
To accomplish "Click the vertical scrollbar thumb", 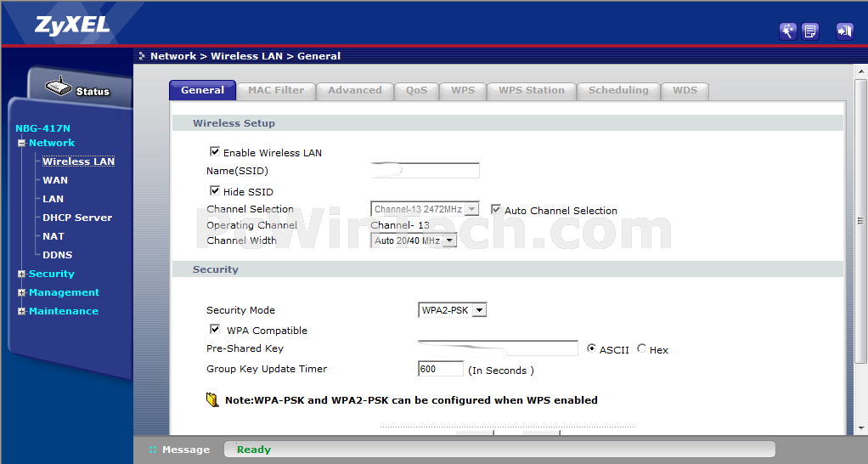I will tap(860, 222).
